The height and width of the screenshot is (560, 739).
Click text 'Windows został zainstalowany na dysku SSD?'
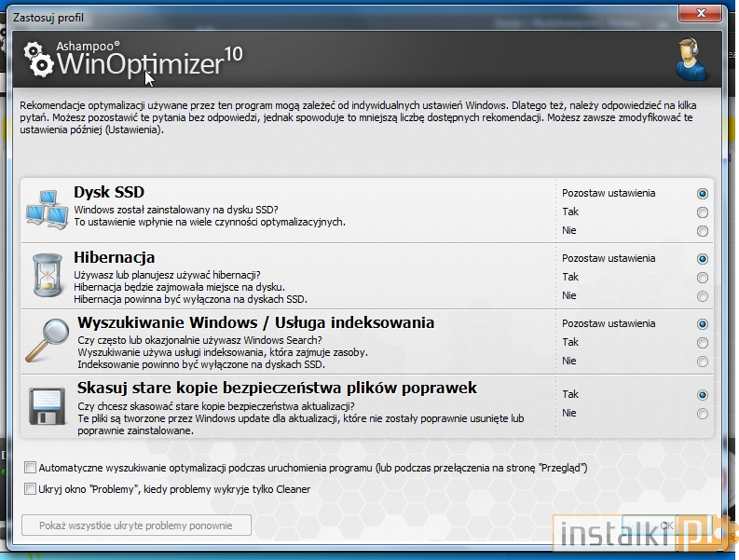(176, 210)
